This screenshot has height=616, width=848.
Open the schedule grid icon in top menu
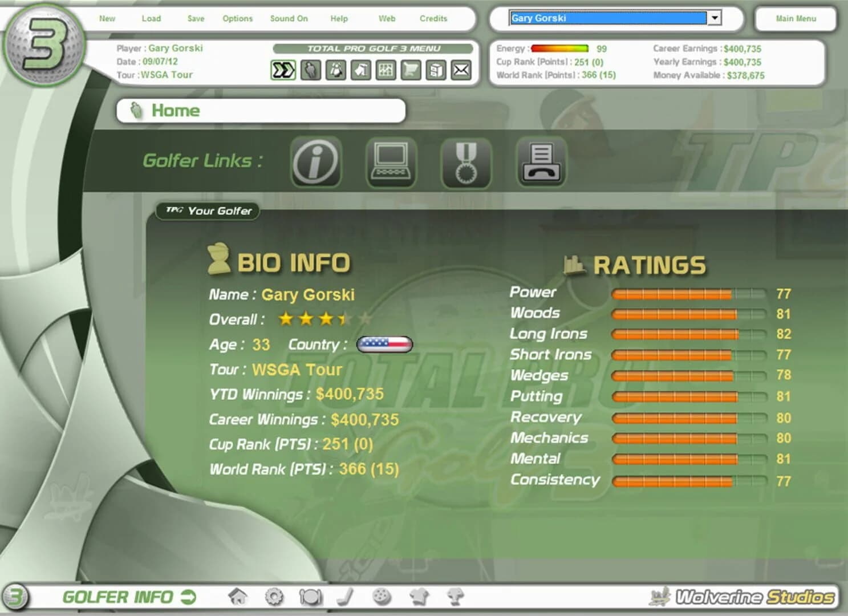click(x=386, y=69)
